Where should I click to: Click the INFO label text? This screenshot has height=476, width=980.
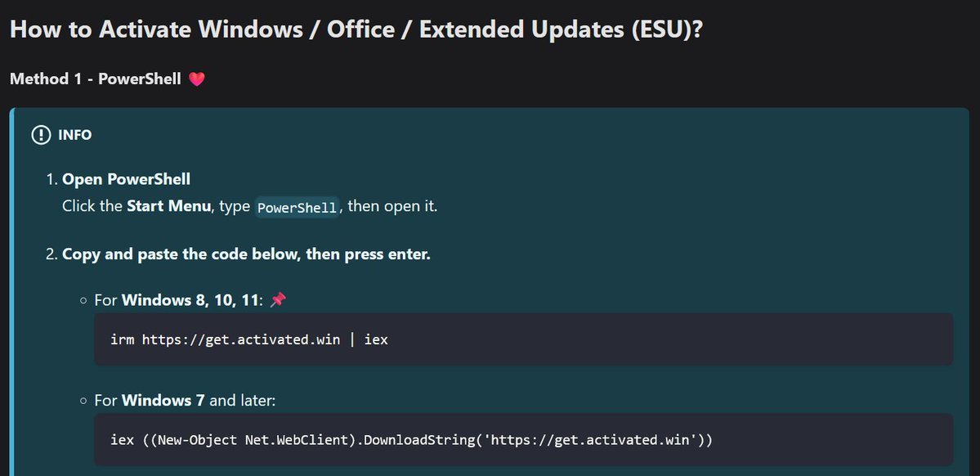pos(75,135)
